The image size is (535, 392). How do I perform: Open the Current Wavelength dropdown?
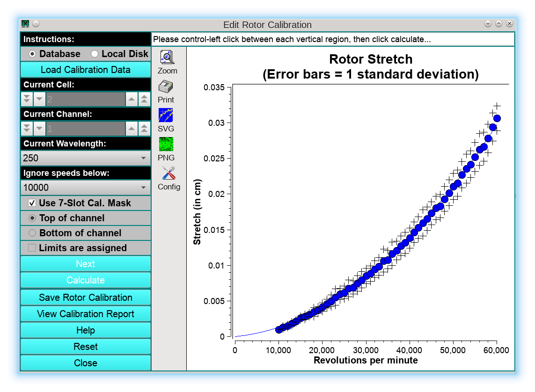click(x=85, y=158)
